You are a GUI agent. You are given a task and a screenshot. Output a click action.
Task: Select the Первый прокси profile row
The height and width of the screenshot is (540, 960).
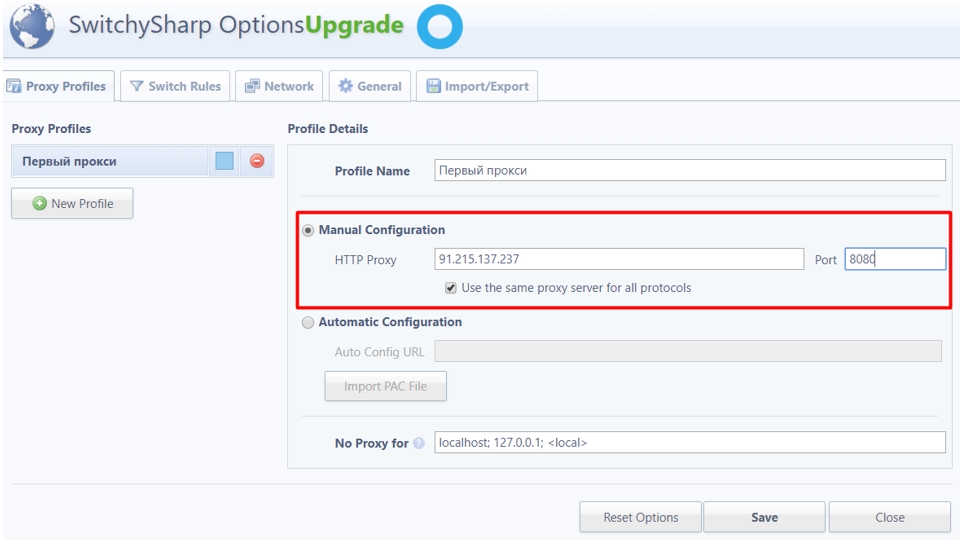110,162
